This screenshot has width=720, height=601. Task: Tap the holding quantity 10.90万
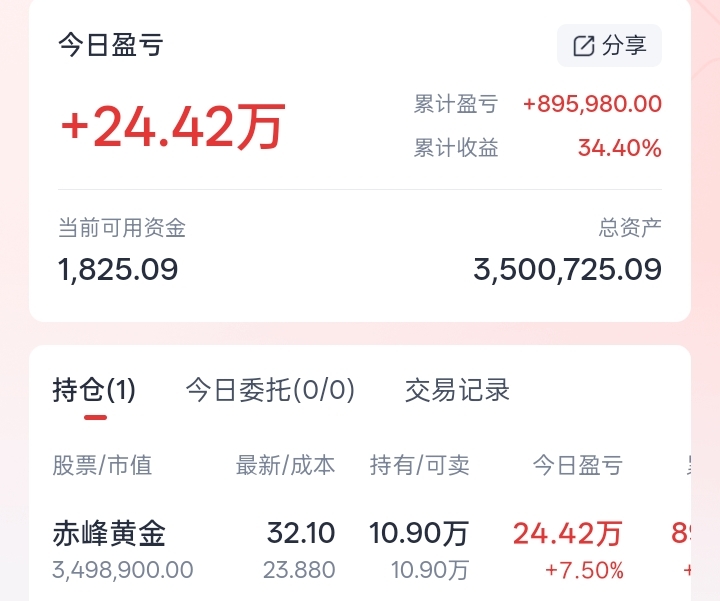[419, 534]
